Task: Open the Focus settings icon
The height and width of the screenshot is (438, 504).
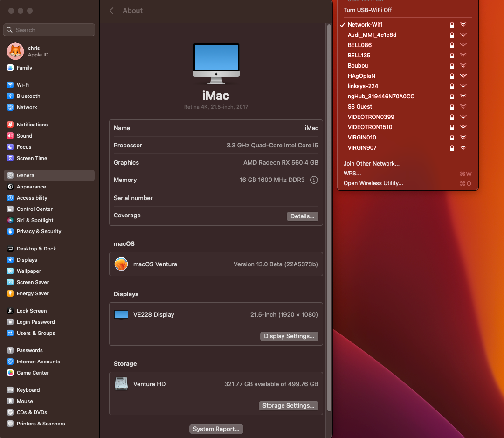Action: (11, 147)
